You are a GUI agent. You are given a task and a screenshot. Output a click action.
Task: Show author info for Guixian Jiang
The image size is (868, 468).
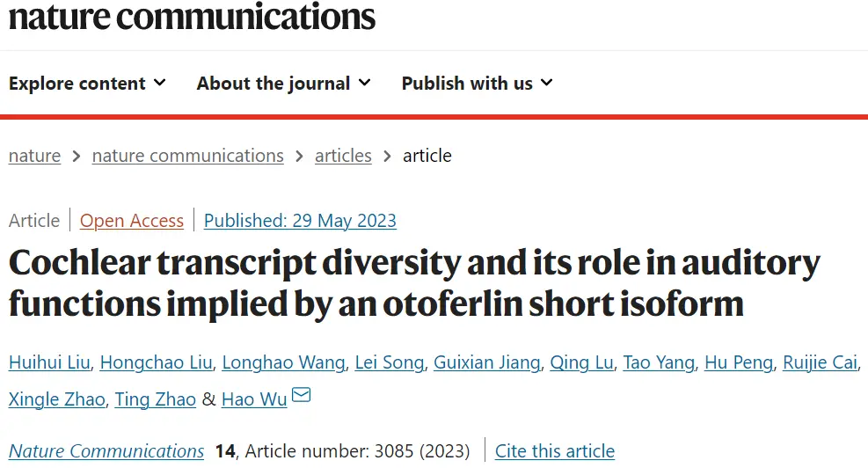pos(487,362)
